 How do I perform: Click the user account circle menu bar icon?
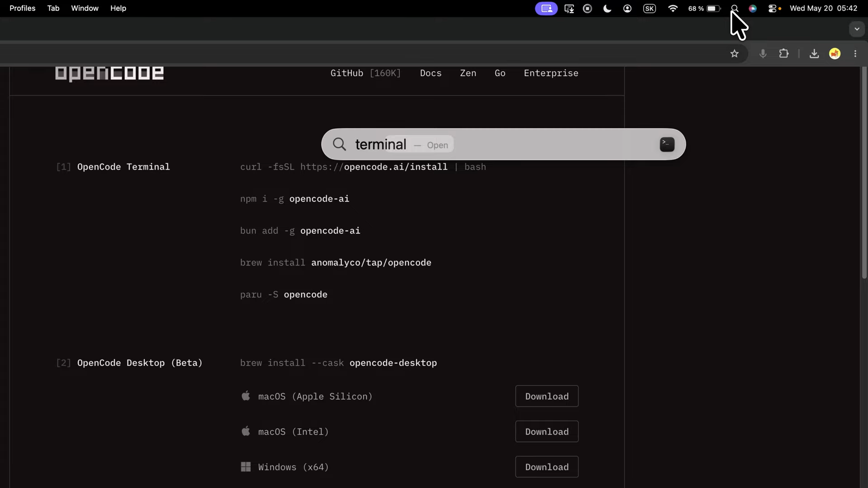(x=627, y=9)
